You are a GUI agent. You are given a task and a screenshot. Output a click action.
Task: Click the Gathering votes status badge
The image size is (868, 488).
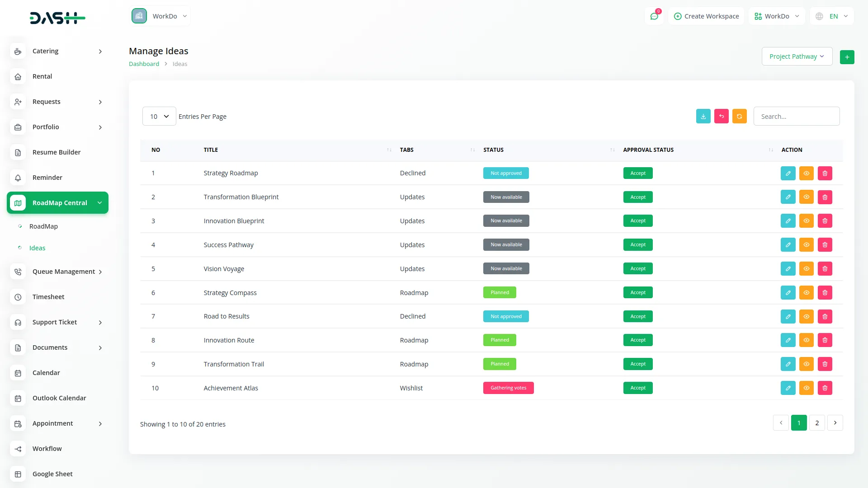[x=508, y=388]
